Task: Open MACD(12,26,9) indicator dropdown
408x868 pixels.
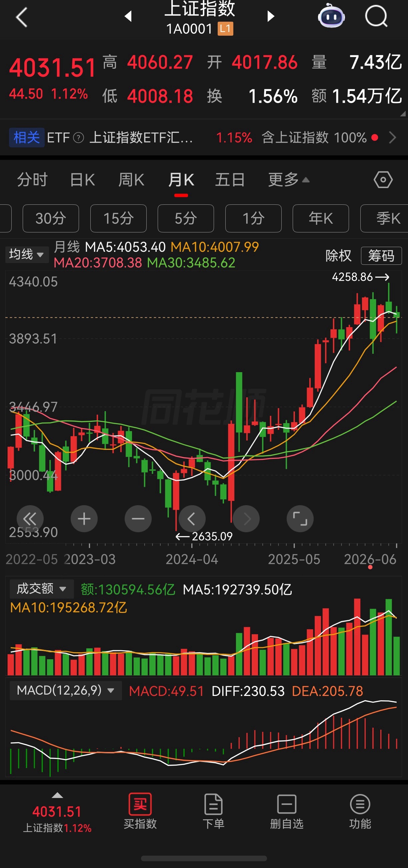Action: [65, 690]
